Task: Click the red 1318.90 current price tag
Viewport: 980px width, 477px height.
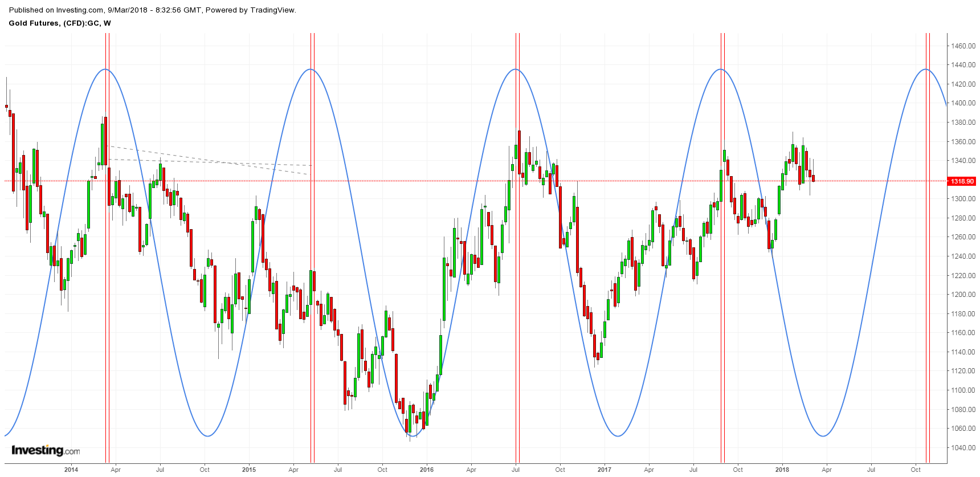Action: 962,181
